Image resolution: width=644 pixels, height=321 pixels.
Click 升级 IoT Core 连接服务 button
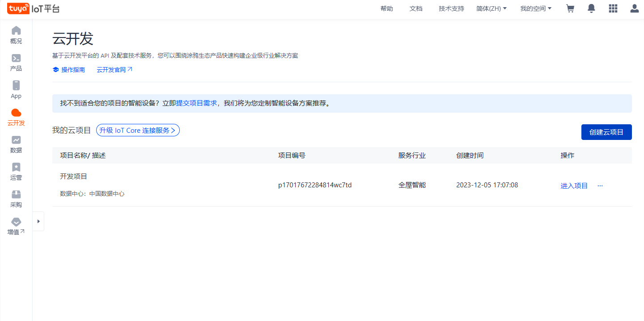click(x=138, y=130)
